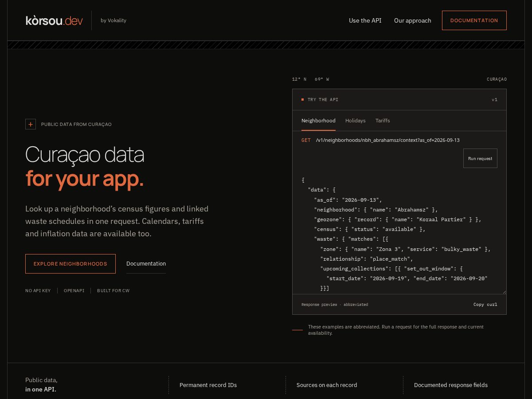The height and width of the screenshot is (399, 532).
Task: Switch to the Tariffs tab
Action: pyautogui.click(x=383, y=121)
